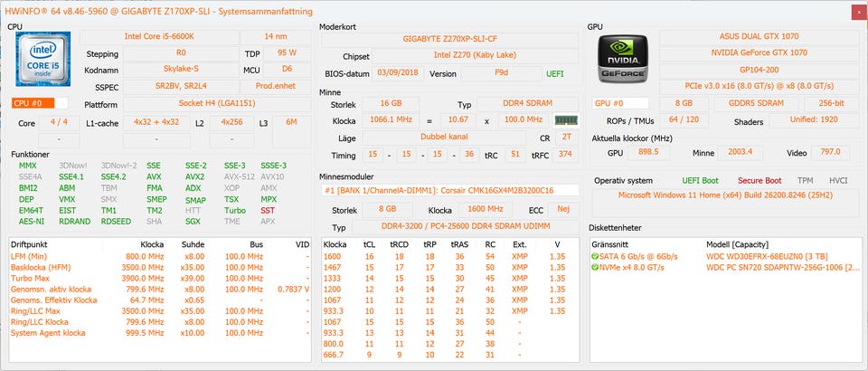Click the MCU value D6

287,71
